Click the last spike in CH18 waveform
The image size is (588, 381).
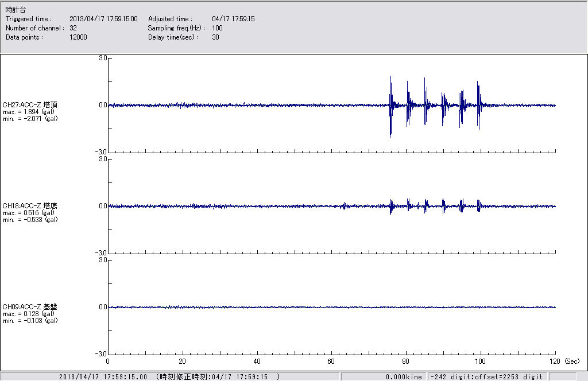pos(478,206)
